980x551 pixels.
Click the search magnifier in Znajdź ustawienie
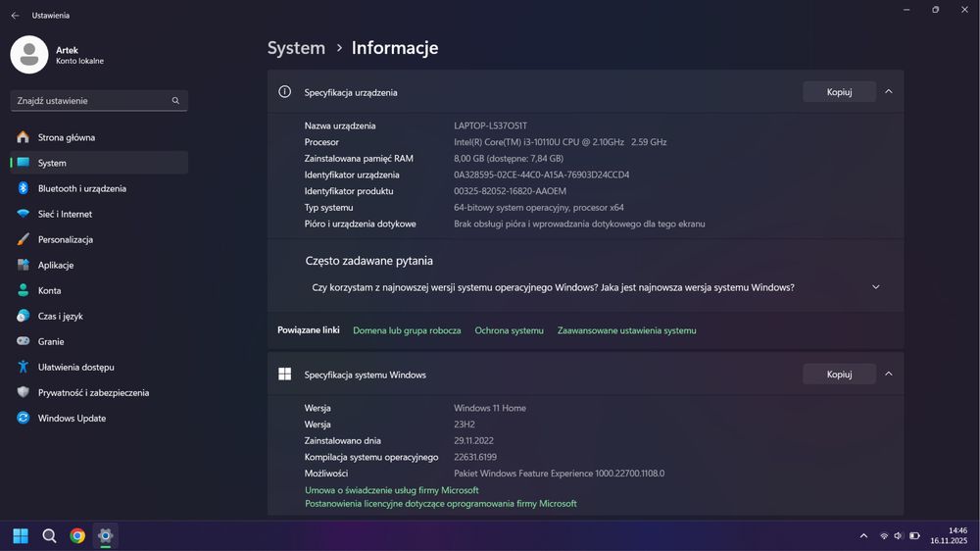(175, 101)
